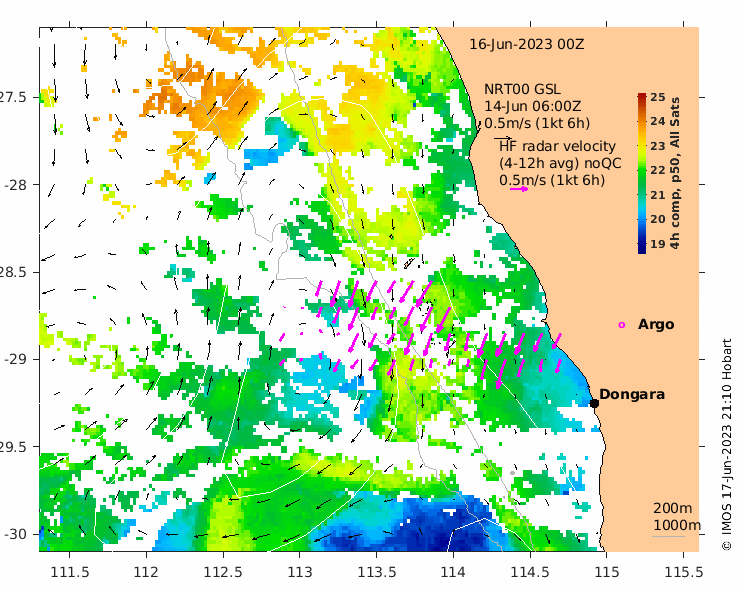Click the Dongara town label
This screenshot has width=740, height=592.
tap(632, 394)
